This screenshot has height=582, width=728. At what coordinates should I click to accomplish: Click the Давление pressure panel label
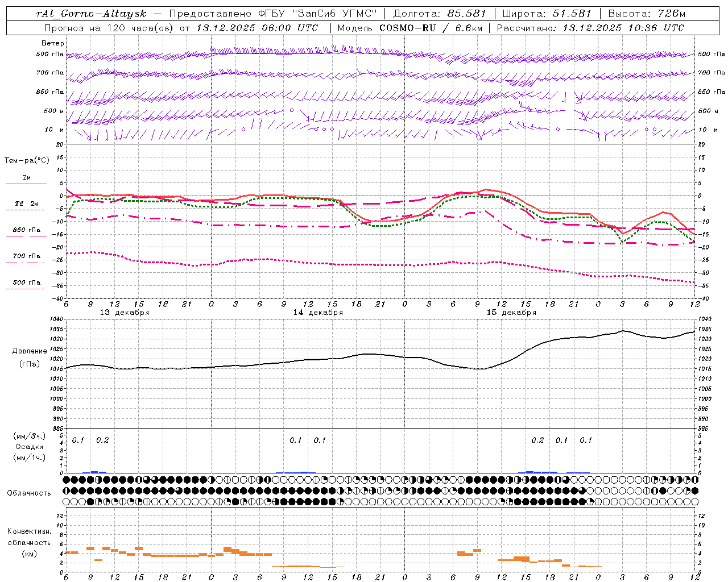(29, 351)
